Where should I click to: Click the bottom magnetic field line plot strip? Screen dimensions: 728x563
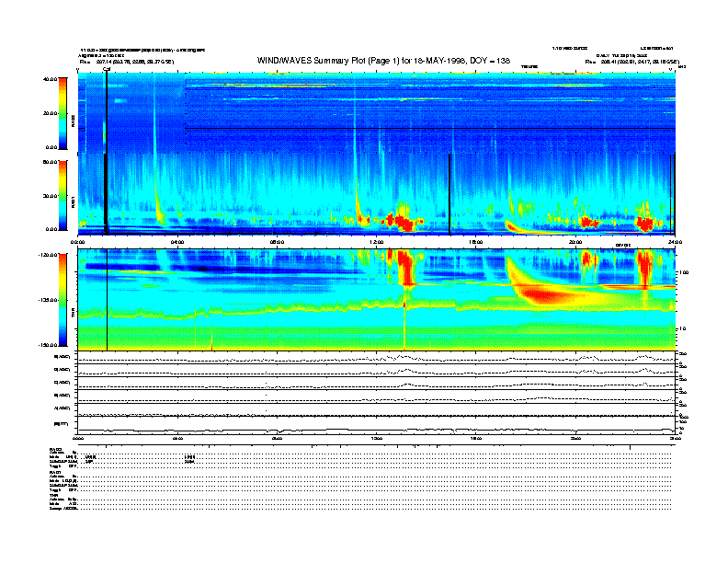click(x=377, y=425)
